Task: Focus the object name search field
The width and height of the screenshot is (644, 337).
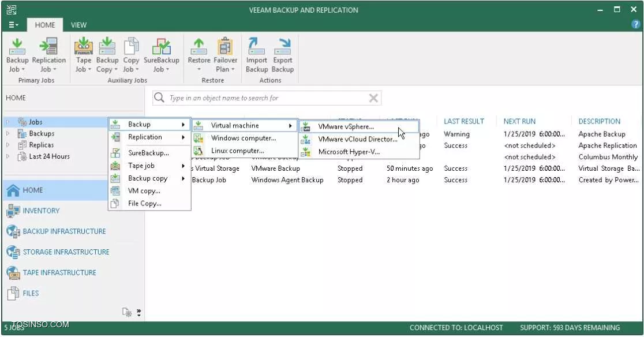Action: [267, 98]
